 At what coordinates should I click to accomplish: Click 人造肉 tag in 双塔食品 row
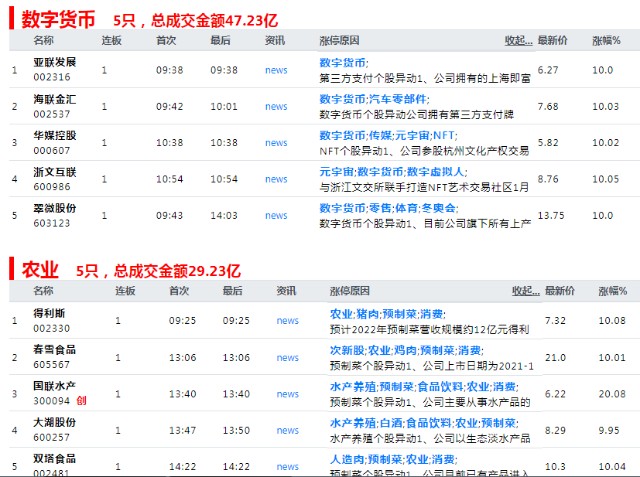(347, 459)
